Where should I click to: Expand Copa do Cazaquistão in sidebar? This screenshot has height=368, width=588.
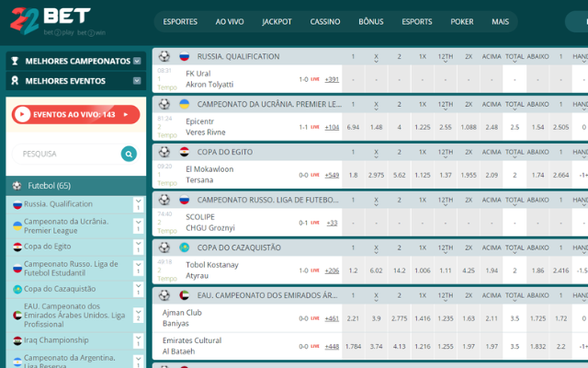pos(138,290)
